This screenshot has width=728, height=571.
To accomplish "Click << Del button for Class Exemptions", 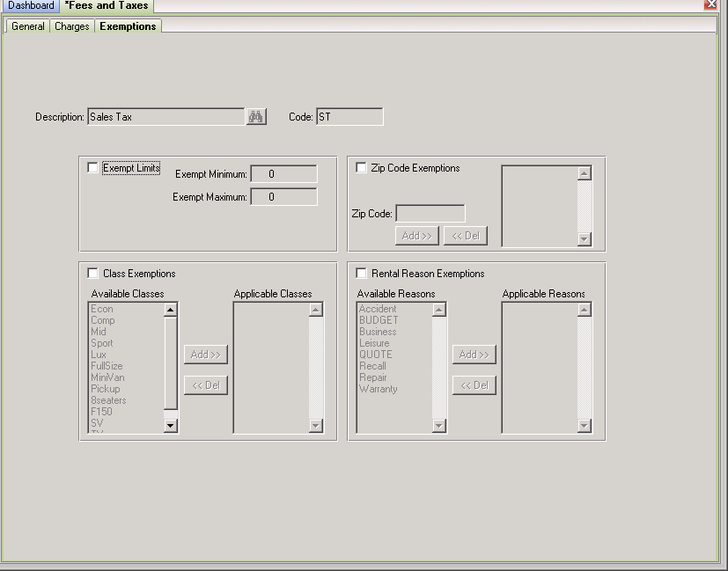I will point(206,385).
